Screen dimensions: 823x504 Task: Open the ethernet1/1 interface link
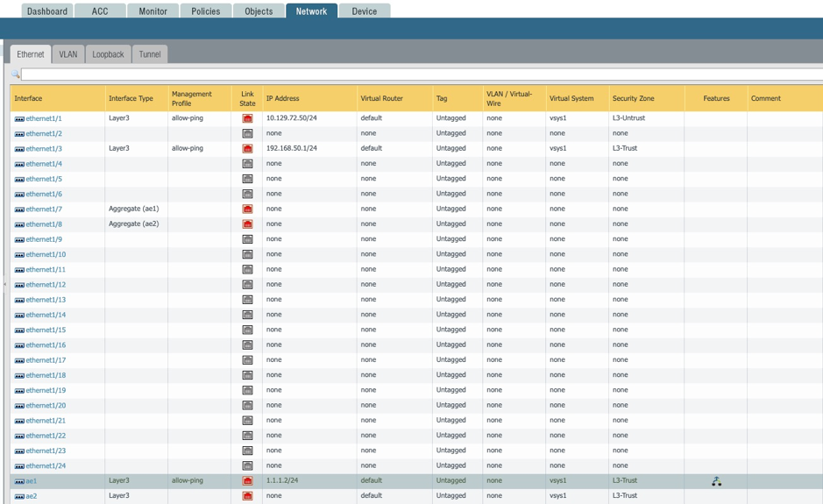44,118
